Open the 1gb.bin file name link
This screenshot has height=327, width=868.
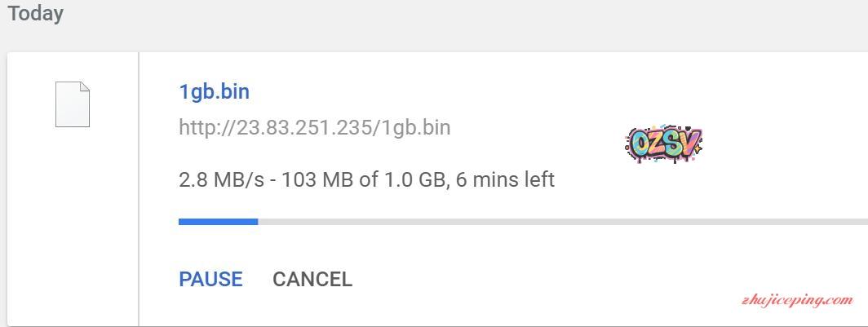(214, 91)
